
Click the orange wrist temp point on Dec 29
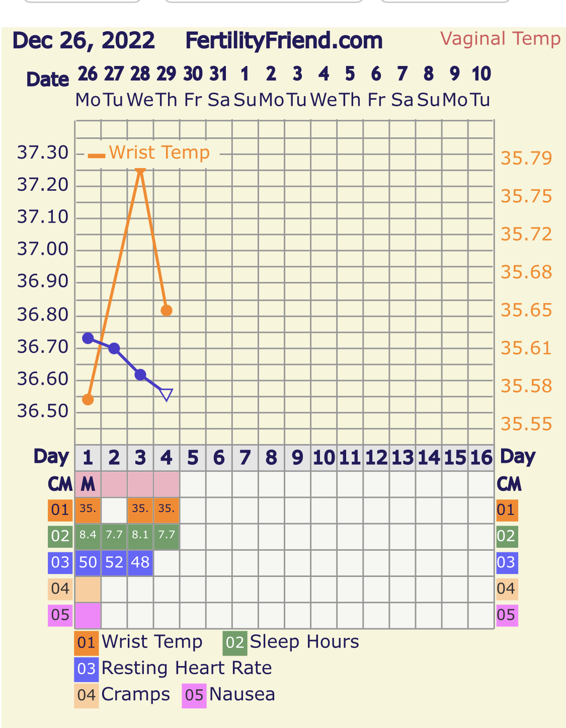167,311
